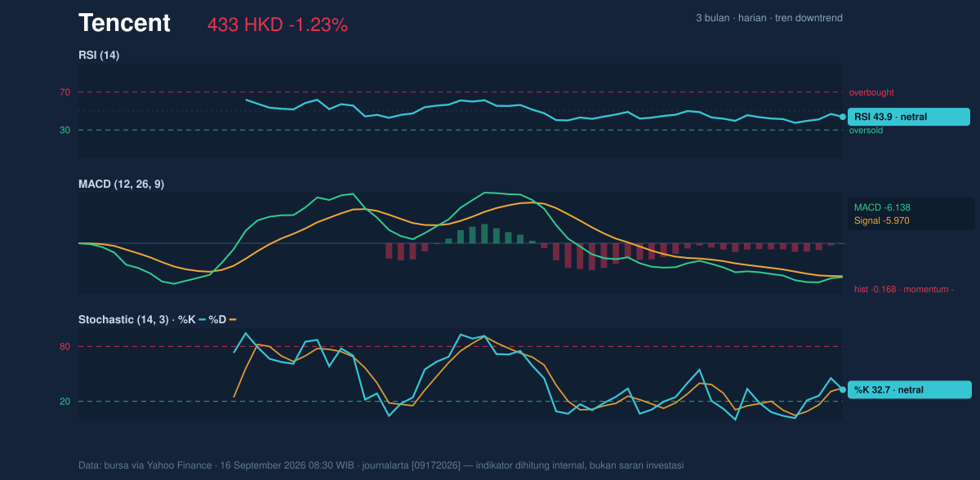Click the RSI axis value 70
The image size is (980, 480).
coord(65,92)
